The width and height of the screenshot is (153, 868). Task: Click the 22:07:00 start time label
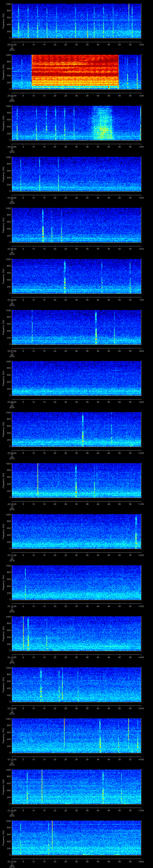point(12,351)
